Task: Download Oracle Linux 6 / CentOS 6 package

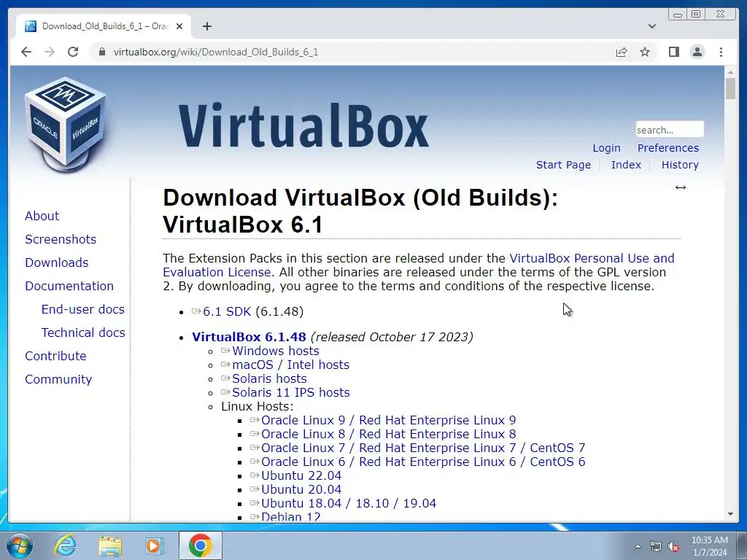Action: (423, 462)
